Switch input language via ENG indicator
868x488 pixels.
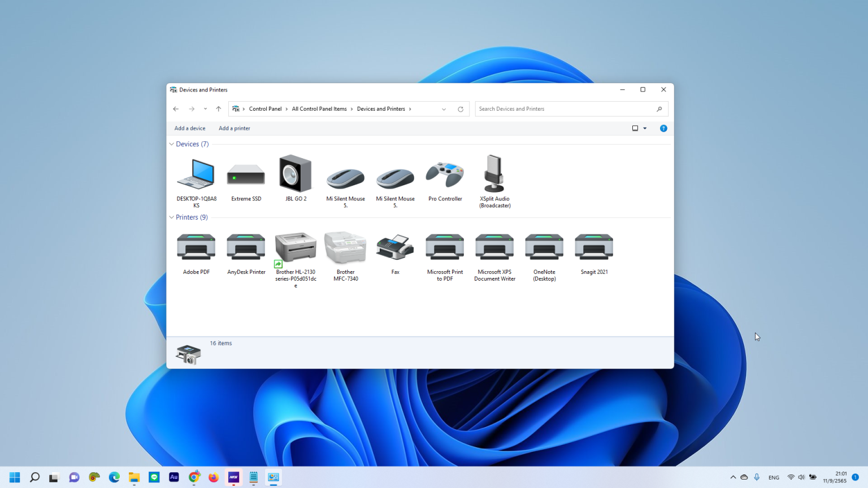(774, 477)
